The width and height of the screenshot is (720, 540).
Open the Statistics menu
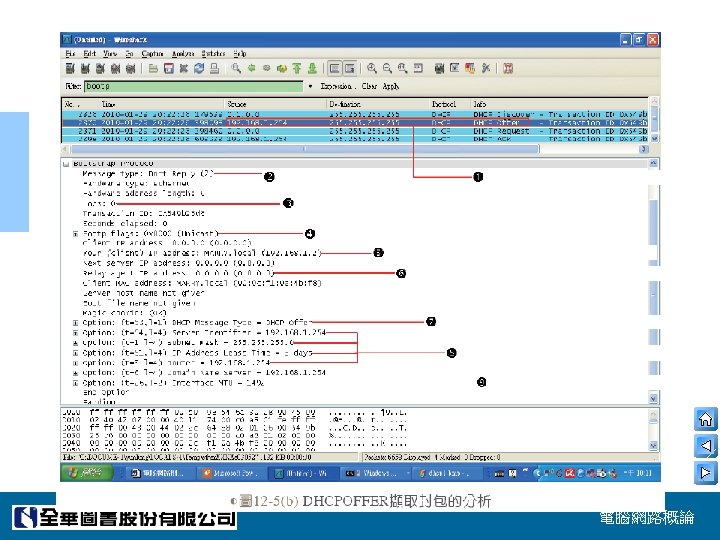[x=213, y=54]
